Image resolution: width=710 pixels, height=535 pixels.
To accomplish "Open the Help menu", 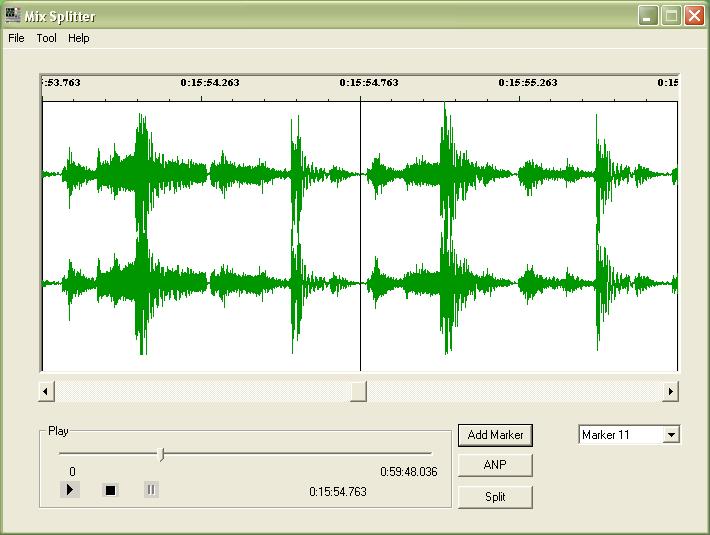I will (79, 38).
